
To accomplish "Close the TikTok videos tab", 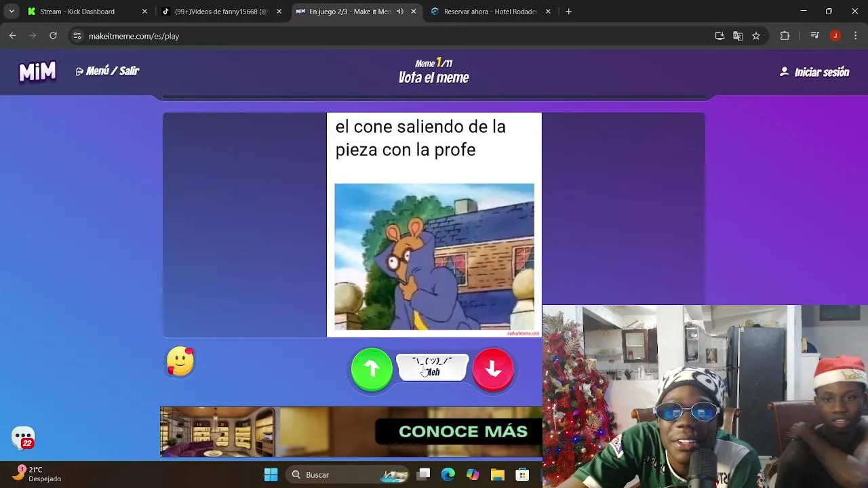I will click(x=279, y=12).
